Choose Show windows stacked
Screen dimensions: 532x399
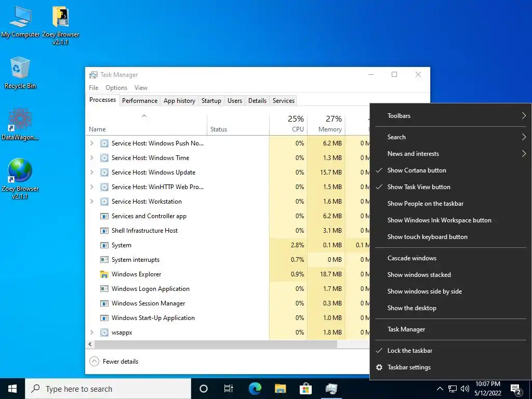(450, 275)
